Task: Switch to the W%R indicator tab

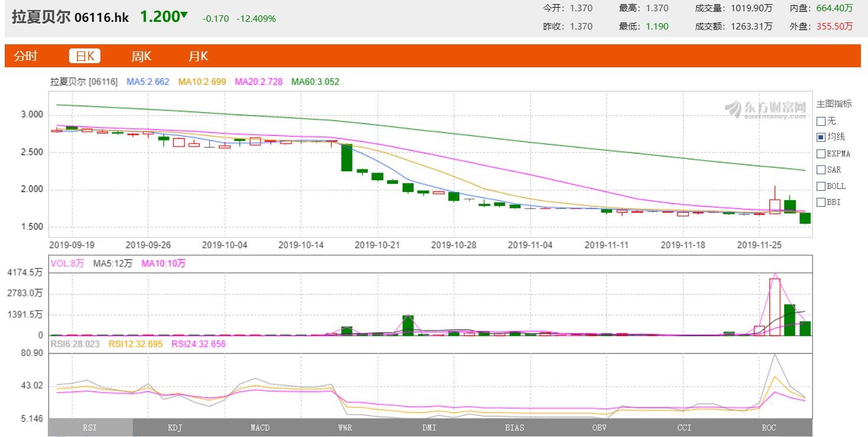Action: (345, 428)
